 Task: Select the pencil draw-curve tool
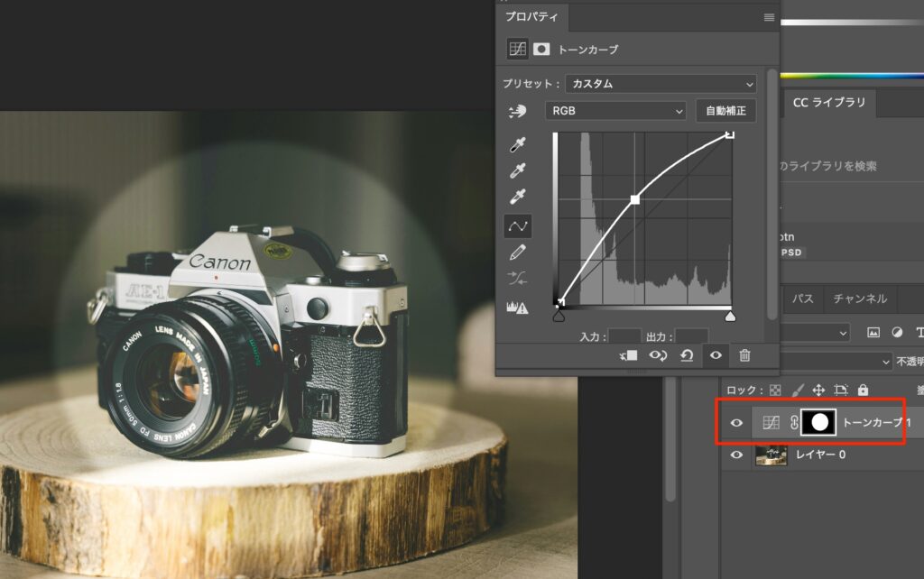518,253
